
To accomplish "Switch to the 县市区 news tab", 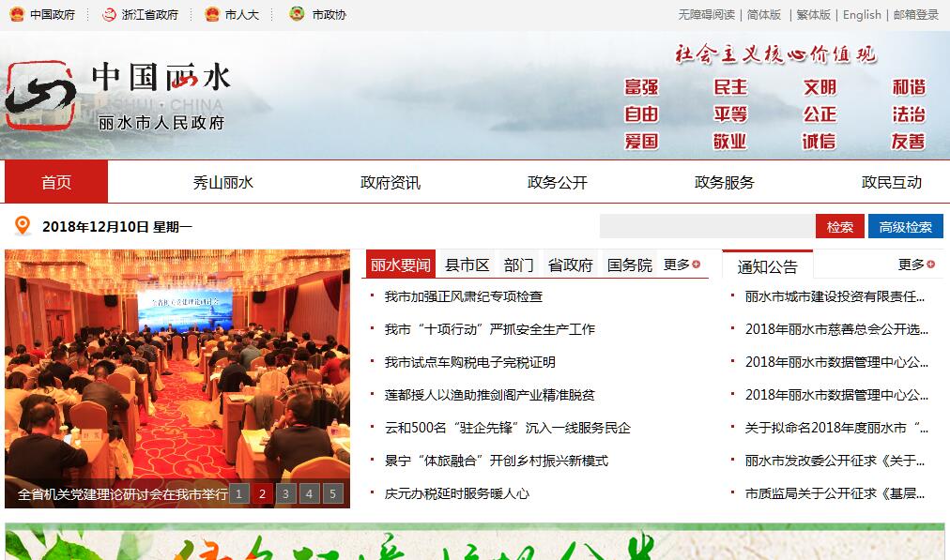I will coord(467,265).
